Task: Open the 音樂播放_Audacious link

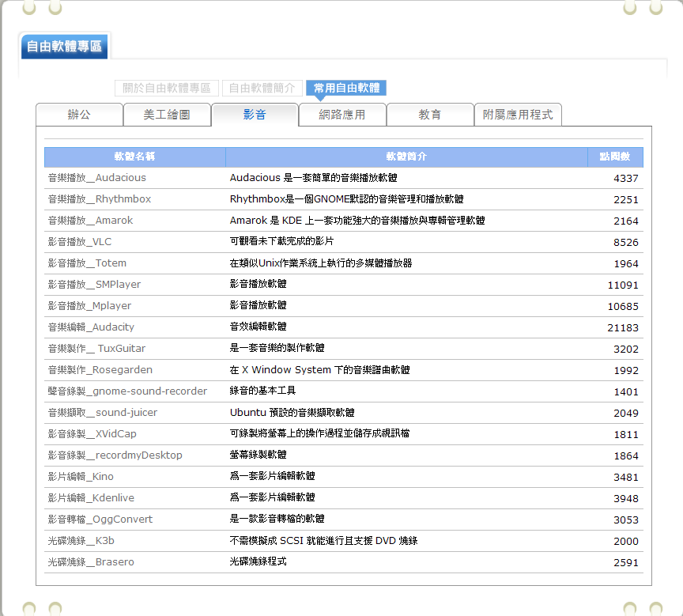Action: tap(96, 178)
